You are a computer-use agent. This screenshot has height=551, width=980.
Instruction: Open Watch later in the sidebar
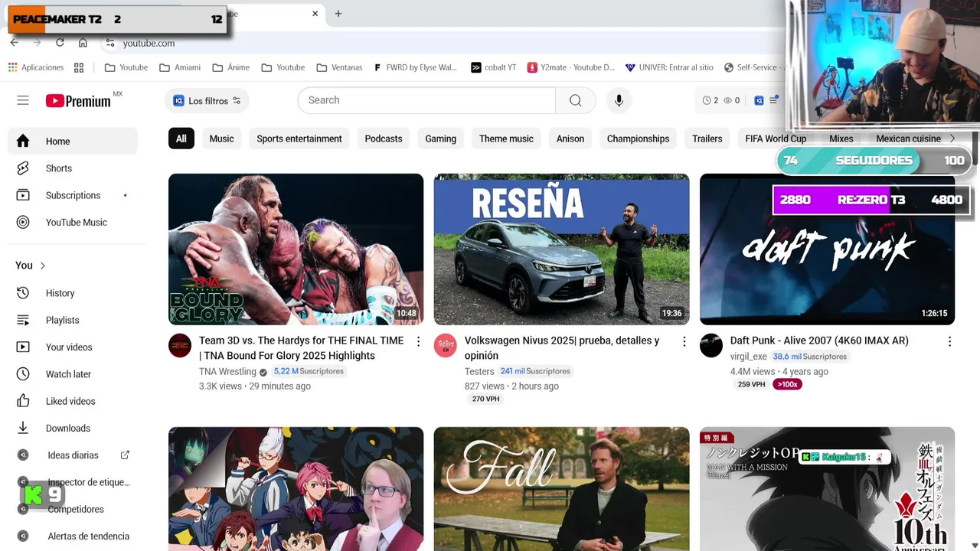point(73,374)
